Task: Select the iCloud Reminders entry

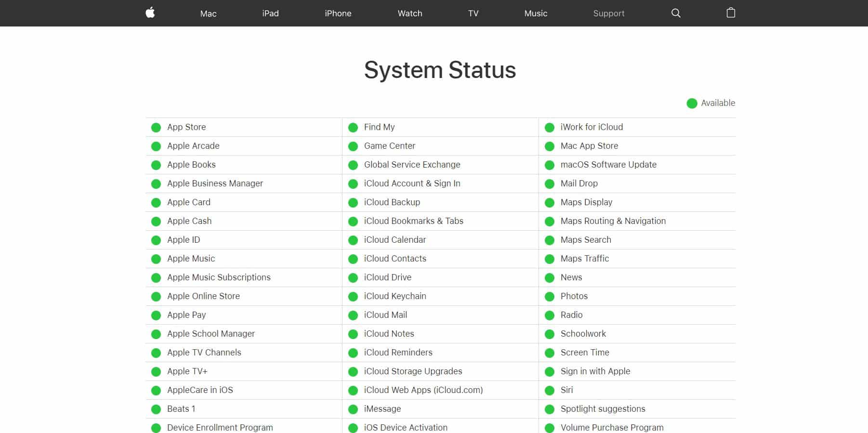Action: (398, 353)
